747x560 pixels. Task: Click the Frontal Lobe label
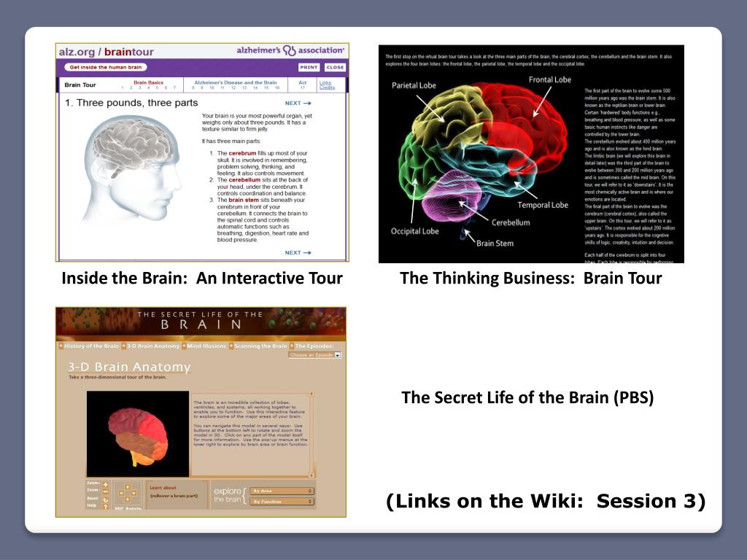(x=550, y=79)
